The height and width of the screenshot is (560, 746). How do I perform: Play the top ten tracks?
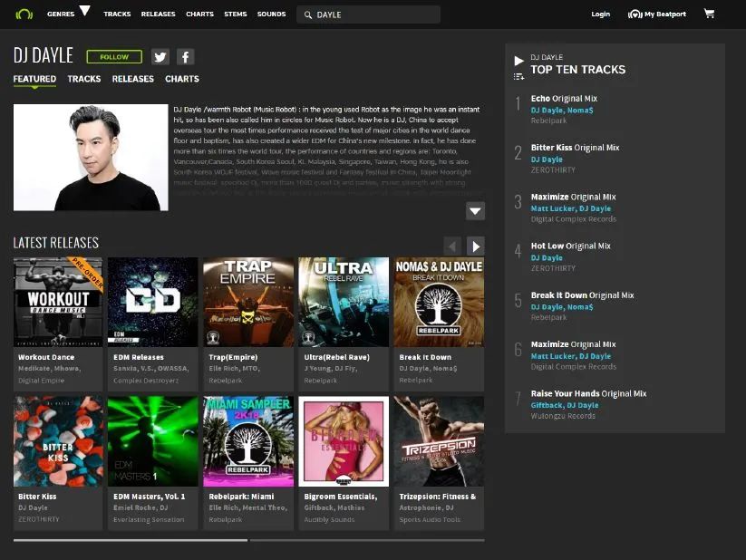(518, 61)
